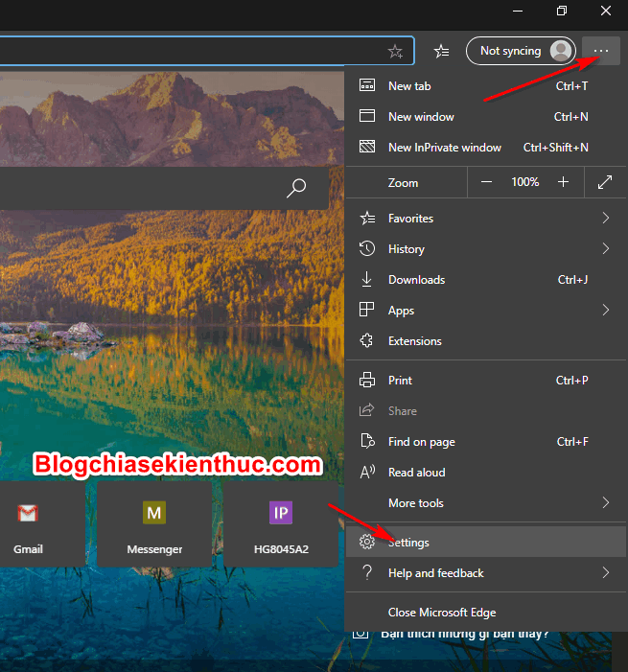Click the search magnifier icon on page
628x672 pixels.
(x=296, y=188)
